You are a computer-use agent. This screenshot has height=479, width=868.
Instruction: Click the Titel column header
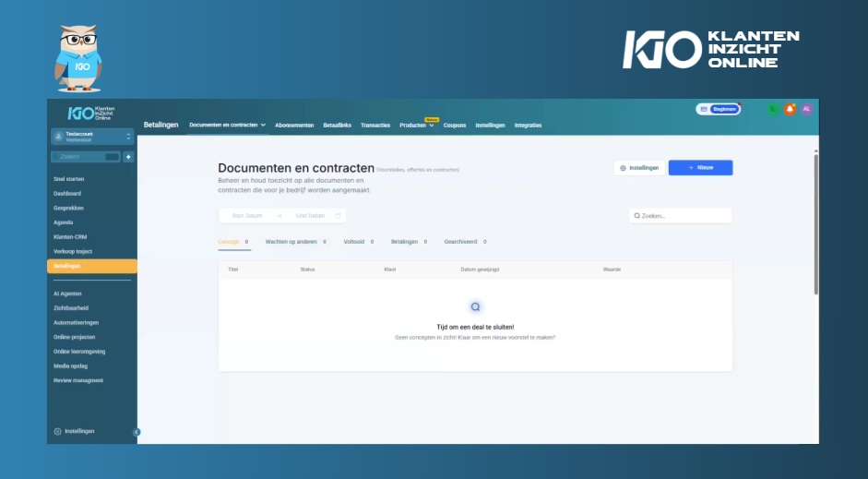233,269
